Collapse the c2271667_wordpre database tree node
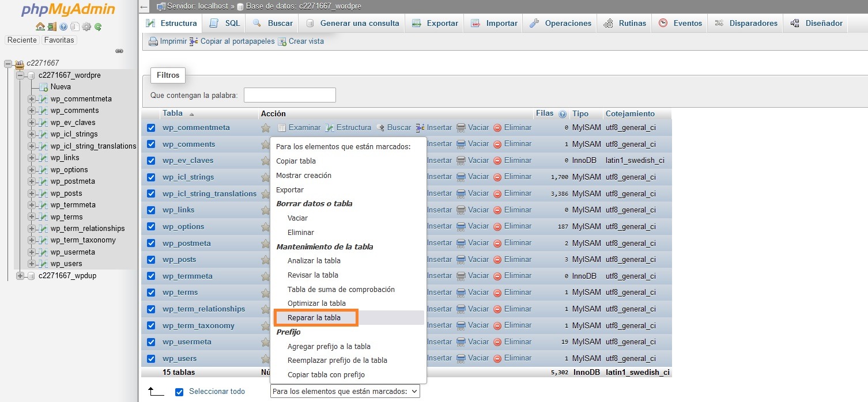This screenshot has height=402, width=868. click(x=20, y=75)
